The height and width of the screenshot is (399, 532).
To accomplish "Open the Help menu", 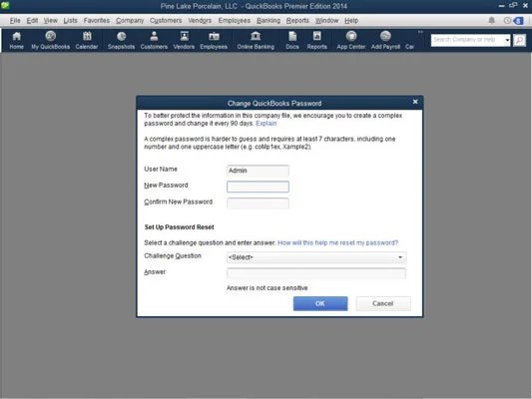I will tap(351, 20).
